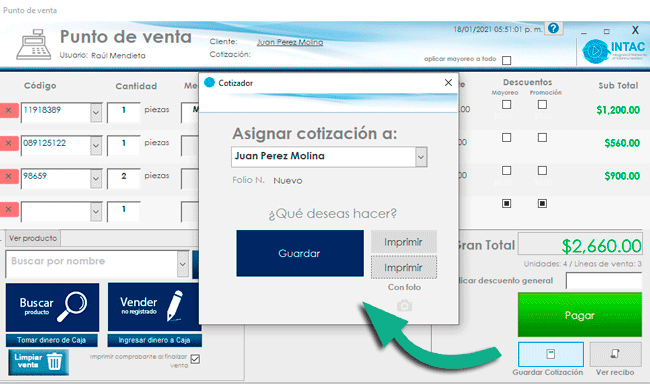650x384 pixels.
Task: Toggle Mayoreo checkbox for $560.00 row
Action: coord(507,137)
